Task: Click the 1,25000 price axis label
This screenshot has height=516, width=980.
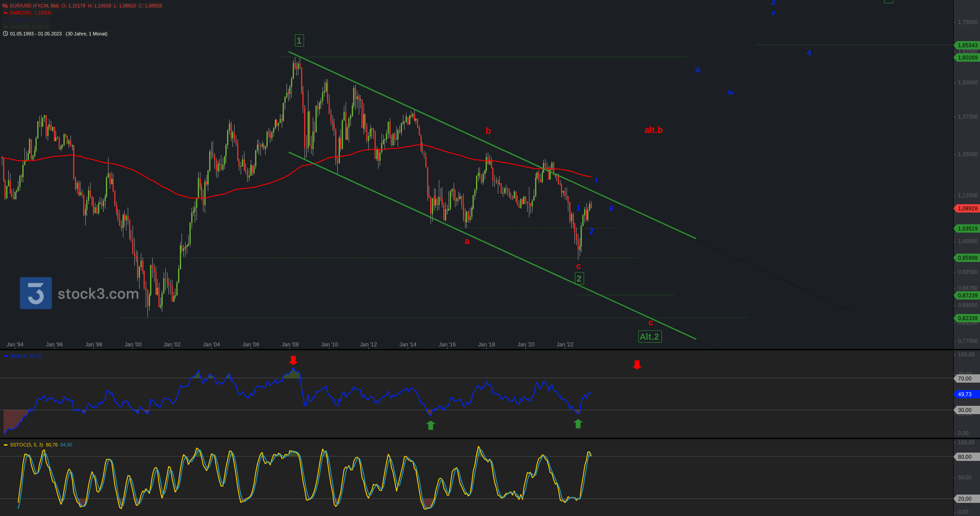Action: click(968, 154)
